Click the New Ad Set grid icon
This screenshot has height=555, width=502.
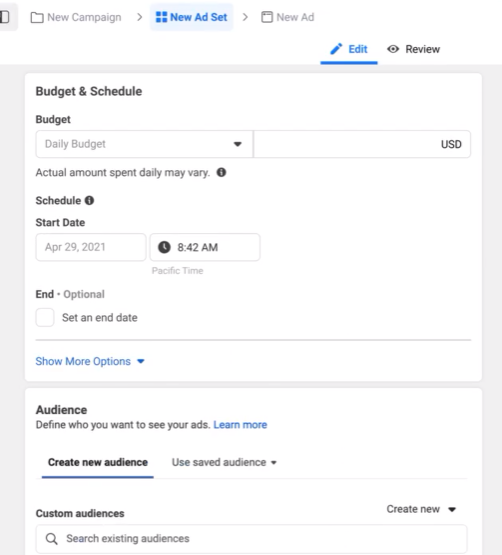161,17
